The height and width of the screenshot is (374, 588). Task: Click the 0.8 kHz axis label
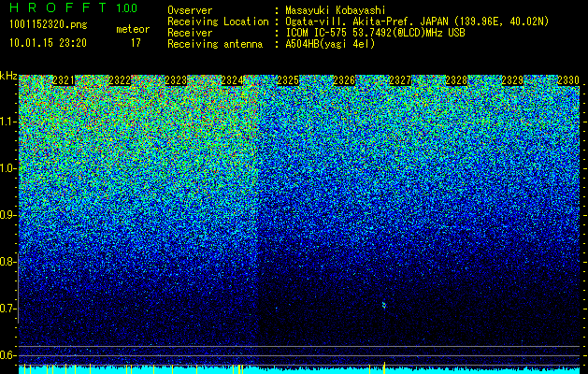pyautogui.click(x=8, y=262)
